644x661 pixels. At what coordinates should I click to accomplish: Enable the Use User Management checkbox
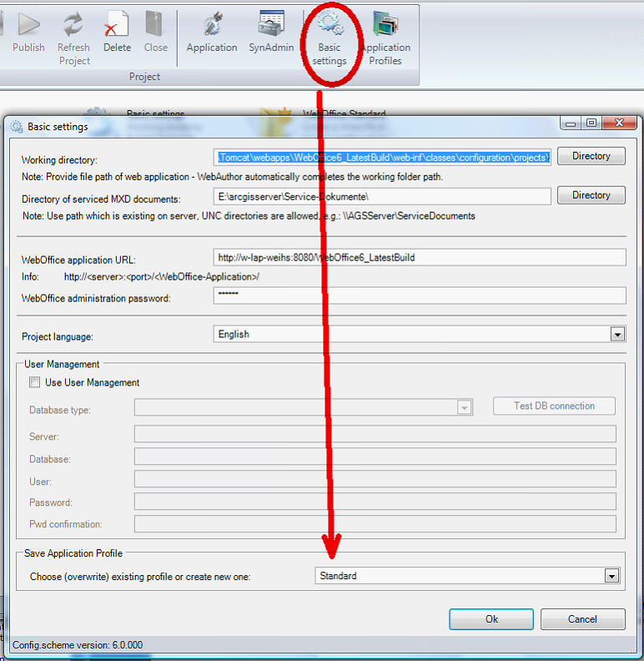click(34, 382)
